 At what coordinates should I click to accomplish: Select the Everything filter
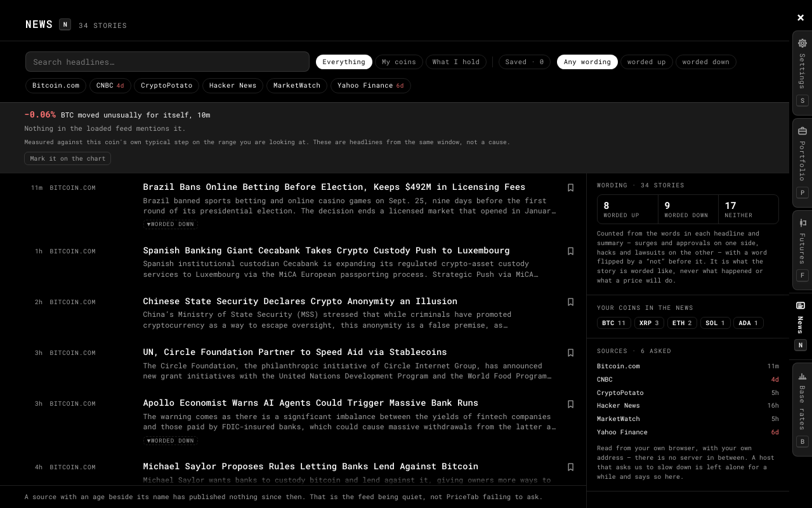click(x=344, y=62)
